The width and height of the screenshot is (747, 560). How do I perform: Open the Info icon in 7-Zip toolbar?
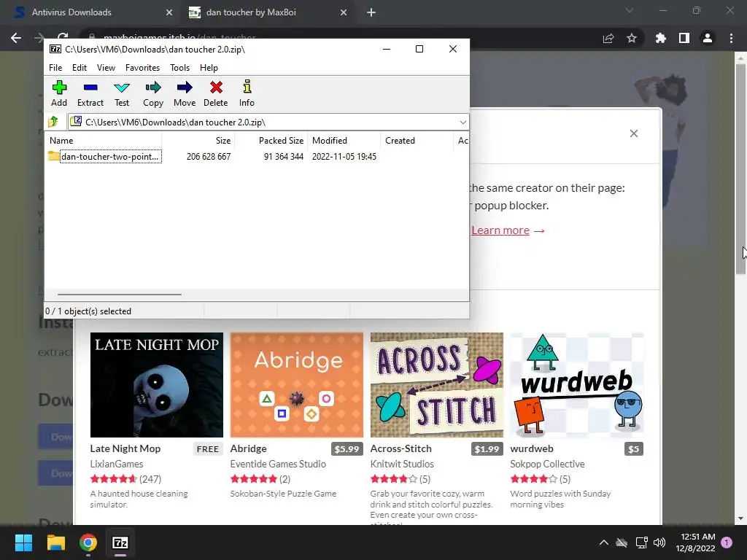click(x=247, y=93)
